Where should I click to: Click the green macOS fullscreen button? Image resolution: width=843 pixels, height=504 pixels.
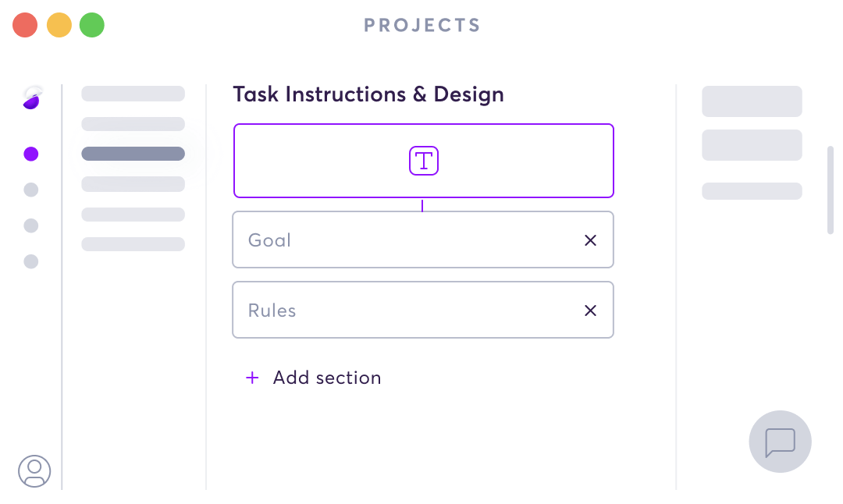[x=92, y=25]
